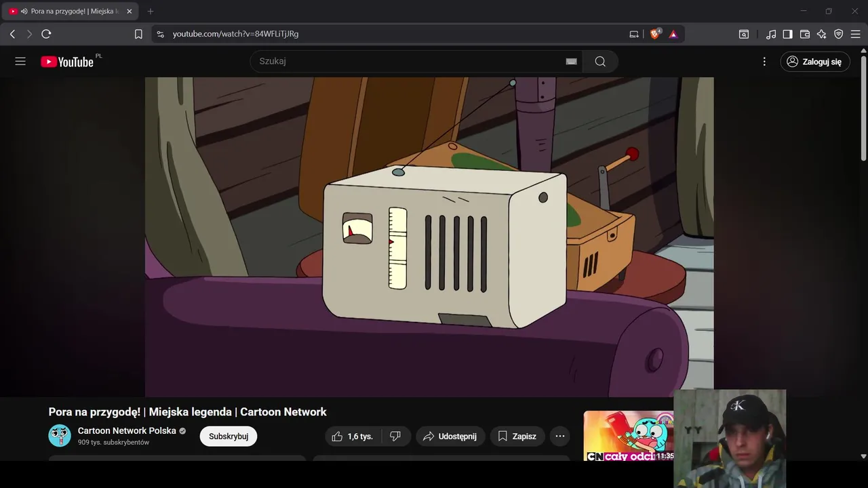Toggle the browser sidebar panel

787,34
